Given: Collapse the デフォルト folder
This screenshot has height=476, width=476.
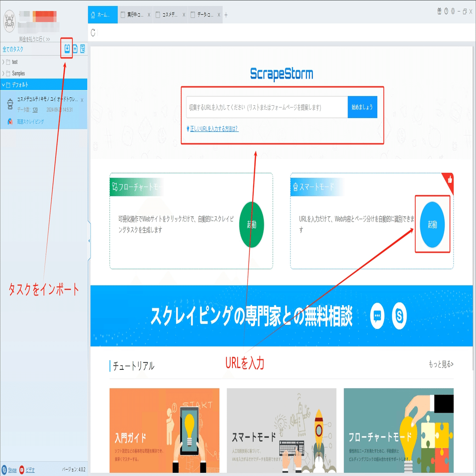Looking at the screenshot, I should click(3, 85).
